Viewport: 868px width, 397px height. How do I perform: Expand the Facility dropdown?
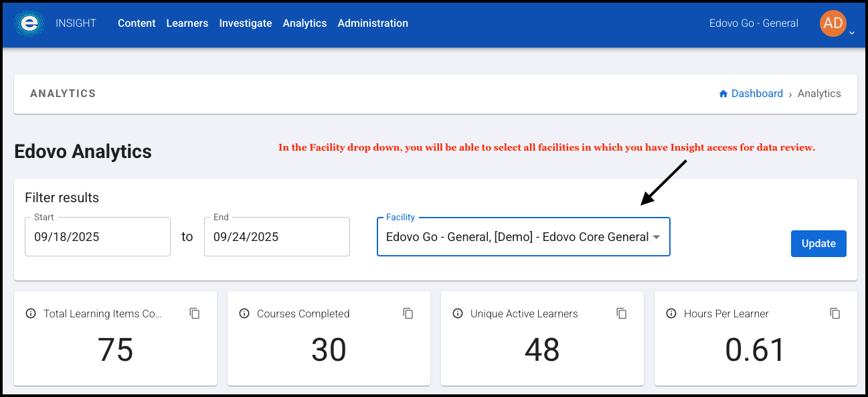[657, 237]
